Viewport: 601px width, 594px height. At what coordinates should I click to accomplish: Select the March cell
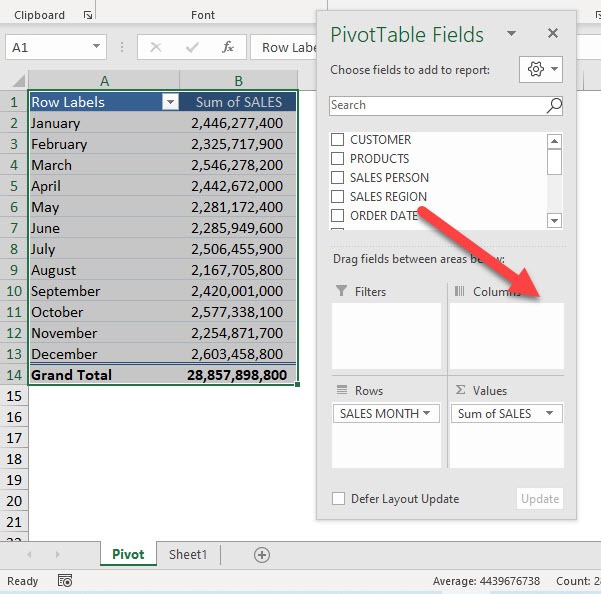point(104,165)
